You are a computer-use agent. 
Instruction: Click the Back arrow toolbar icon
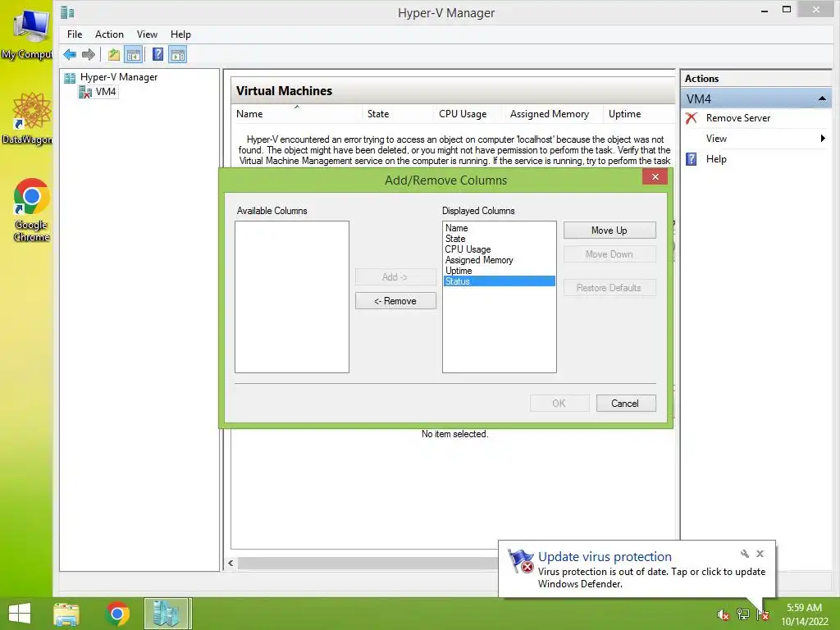tap(70, 55)
